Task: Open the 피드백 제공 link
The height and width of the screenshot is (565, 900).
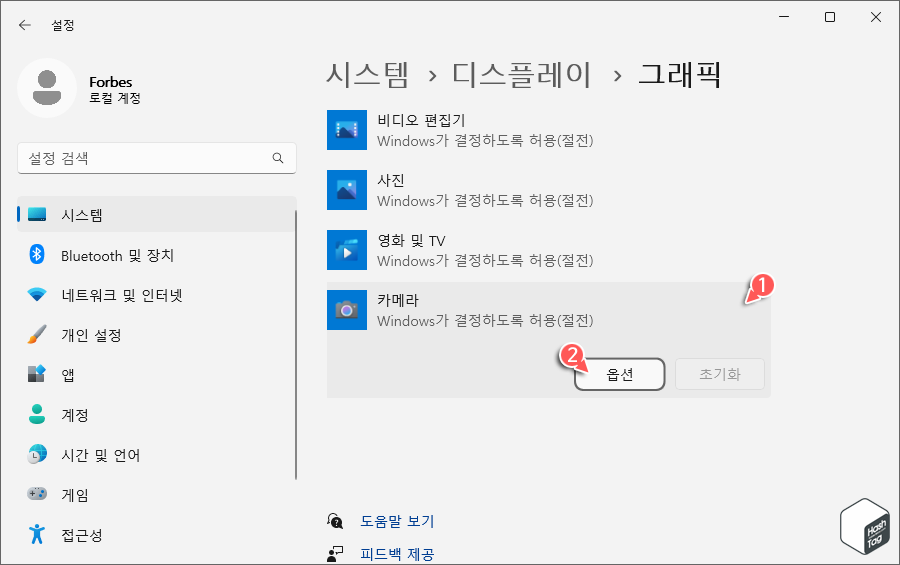Action: click(397, 554)
